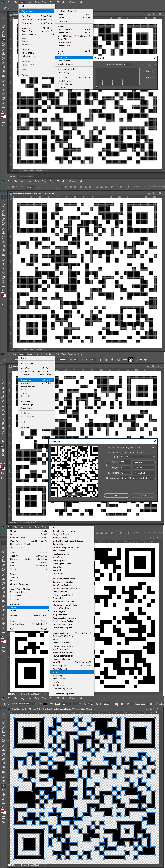
Task: Select Pen tool in the Auto-Select screenshot toolbar
Action: click(4, 260)
